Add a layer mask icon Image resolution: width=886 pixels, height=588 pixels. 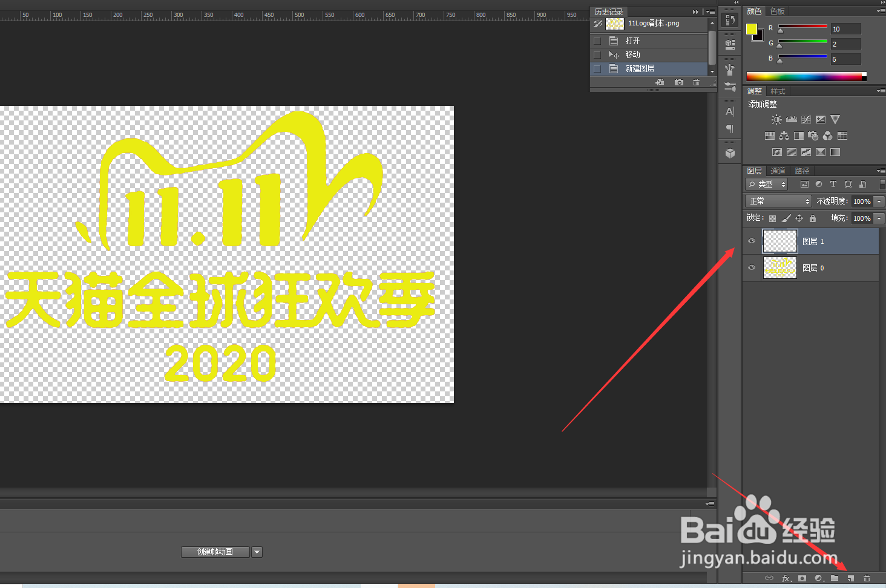coord(802,578)
